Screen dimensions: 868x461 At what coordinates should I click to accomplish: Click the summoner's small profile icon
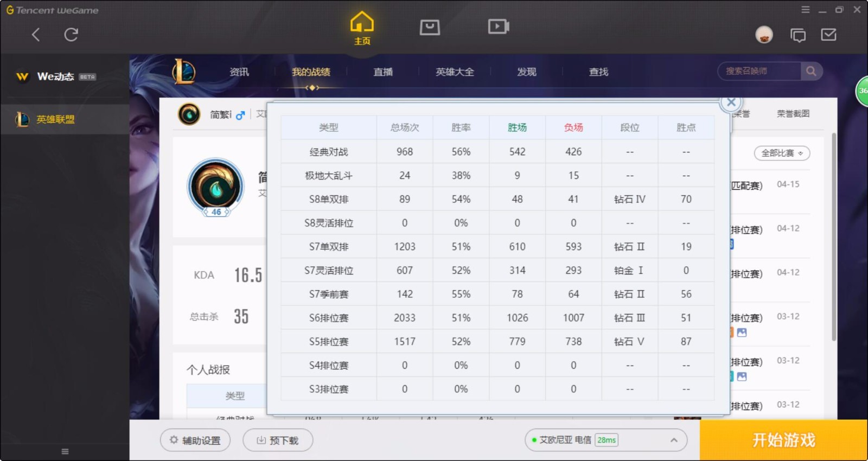click(189, 114)
